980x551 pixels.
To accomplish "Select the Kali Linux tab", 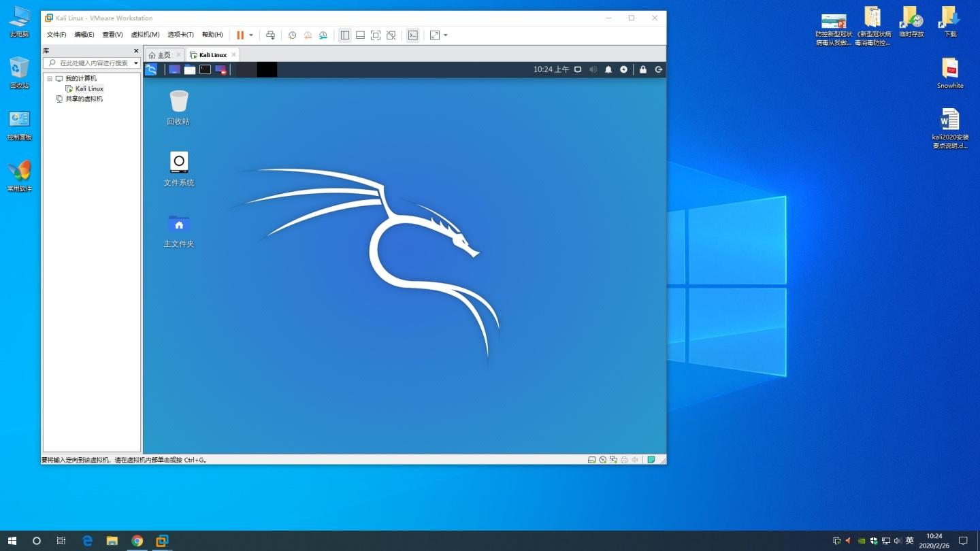I will pos(212,54).
